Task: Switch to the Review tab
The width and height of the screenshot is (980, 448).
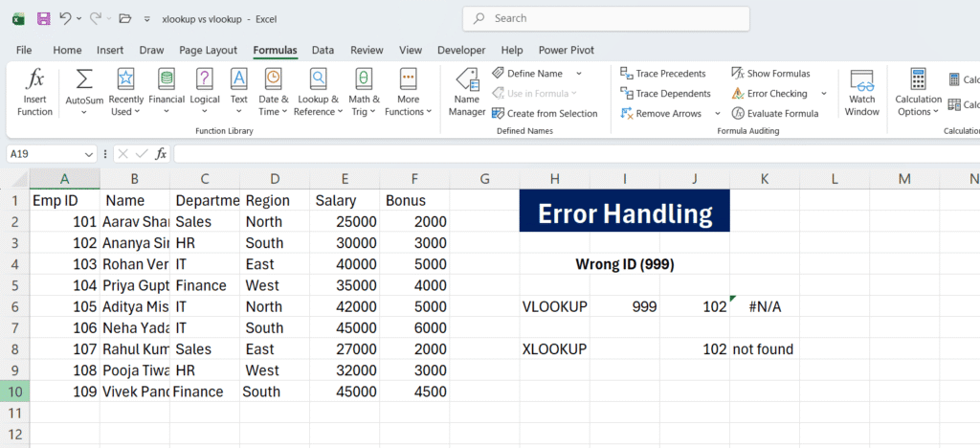Action: (x=367, y=50)
